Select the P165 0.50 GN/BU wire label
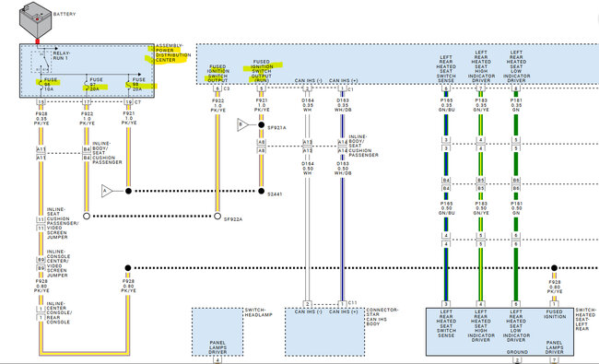This screenshot has height=364, width=599. pos(446,208)
